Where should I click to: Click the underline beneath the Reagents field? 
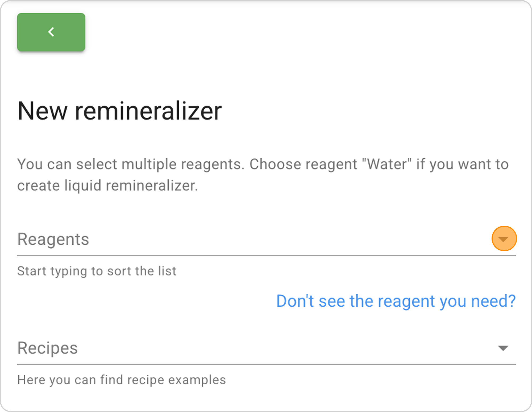coord(266,256)
